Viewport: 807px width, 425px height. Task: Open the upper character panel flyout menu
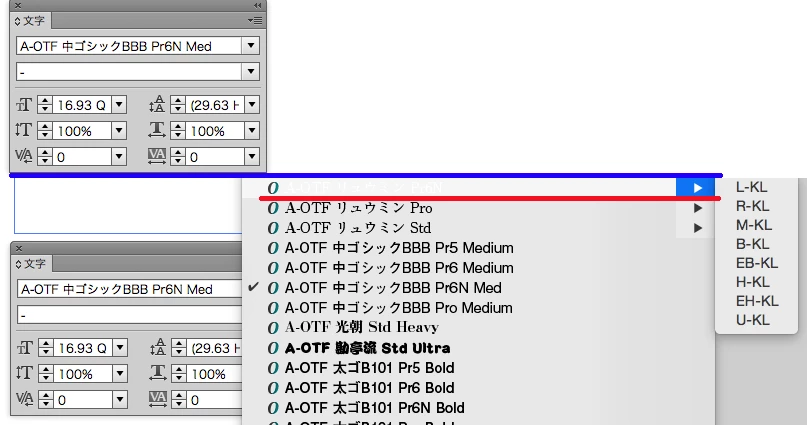[255, 21]
